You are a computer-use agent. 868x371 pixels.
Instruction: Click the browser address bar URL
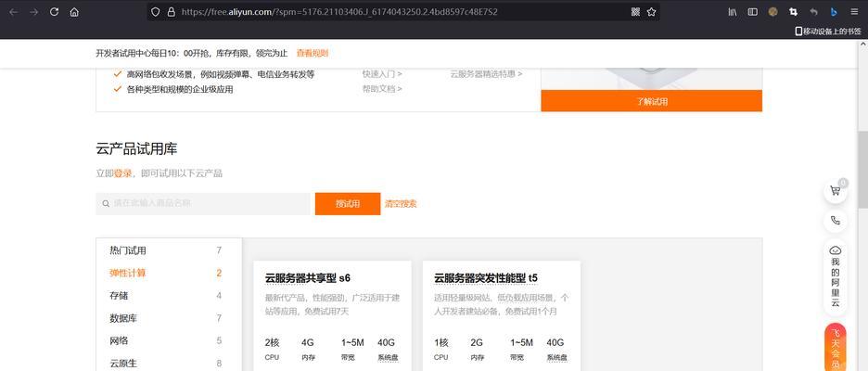(339, 12)
